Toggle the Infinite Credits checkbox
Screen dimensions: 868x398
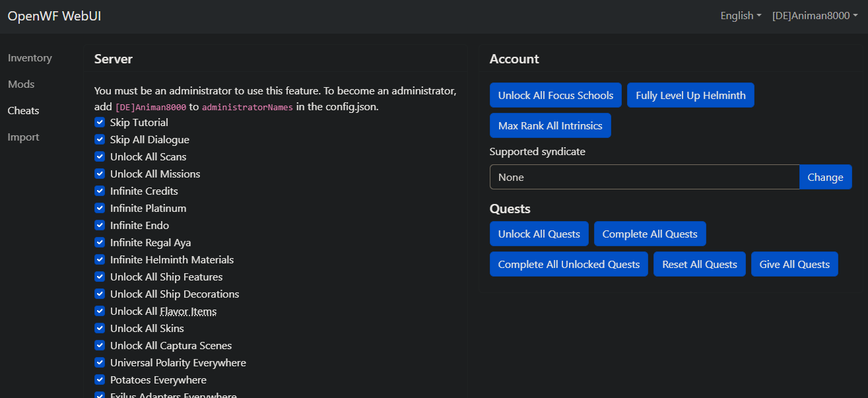click(x=100, y=191)
